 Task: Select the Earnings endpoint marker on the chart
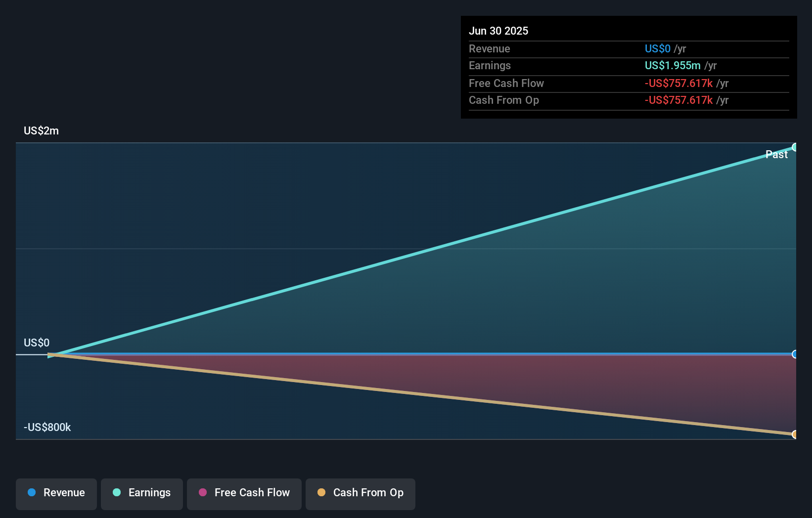click(795, 147)
